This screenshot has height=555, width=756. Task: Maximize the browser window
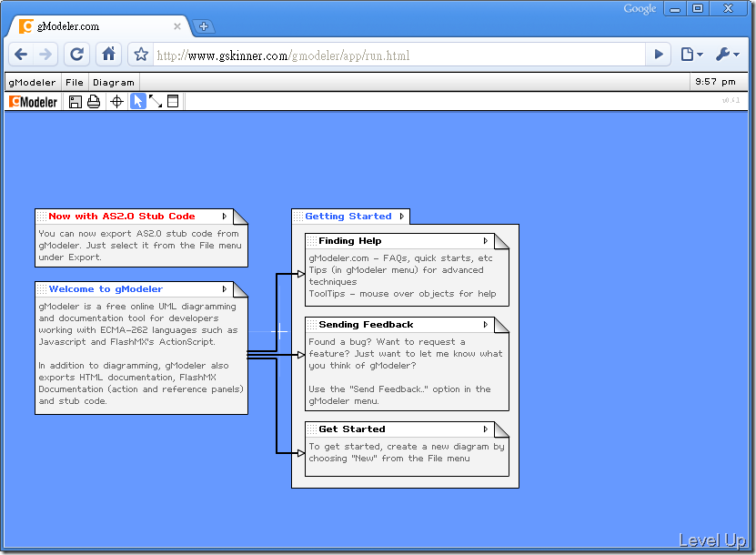pos(697,9)
